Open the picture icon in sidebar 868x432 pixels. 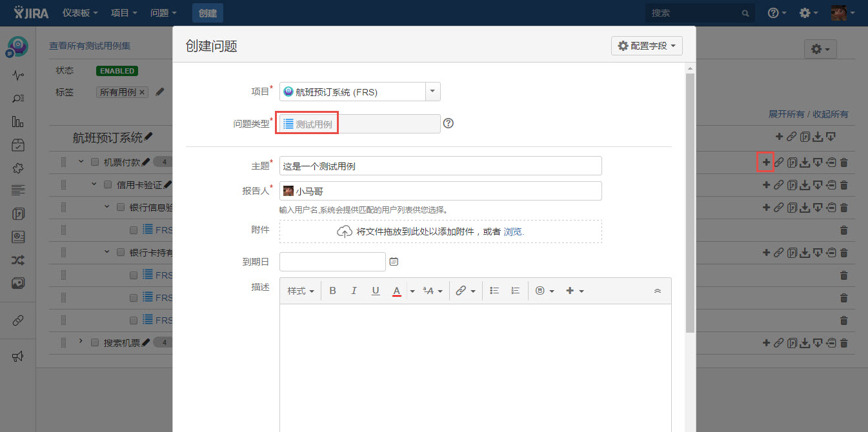tap(18, 282)
